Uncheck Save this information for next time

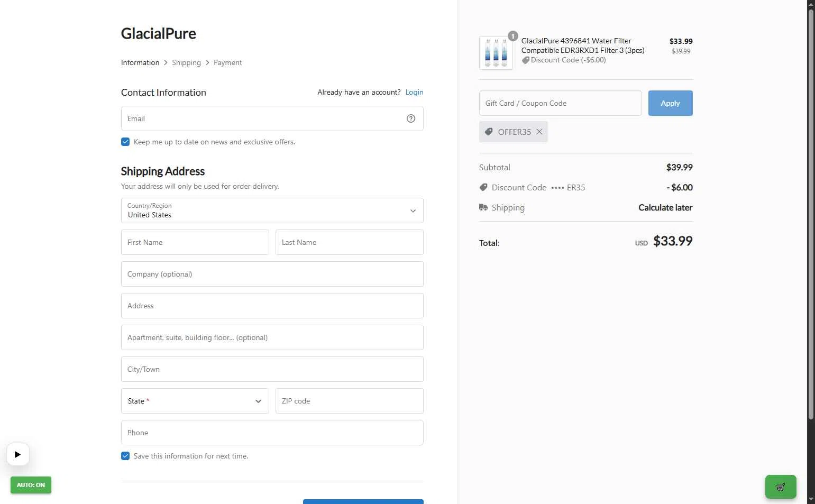pos(125,456)
